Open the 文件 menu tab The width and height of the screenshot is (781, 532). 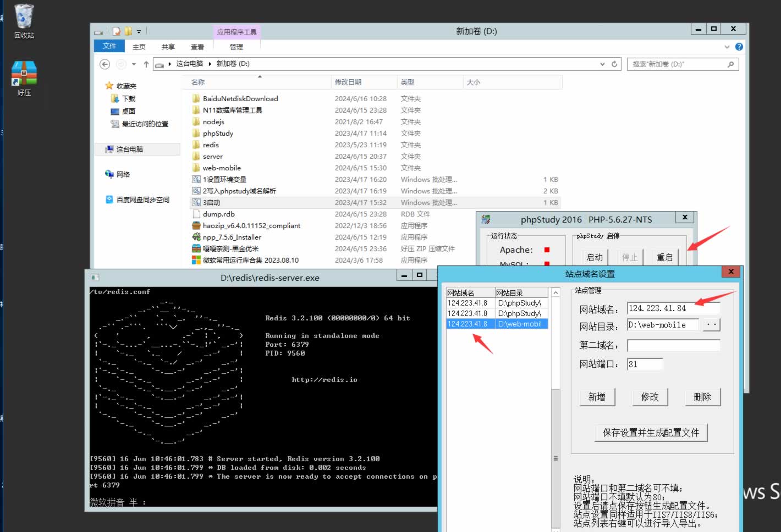(x=109, y=46)
